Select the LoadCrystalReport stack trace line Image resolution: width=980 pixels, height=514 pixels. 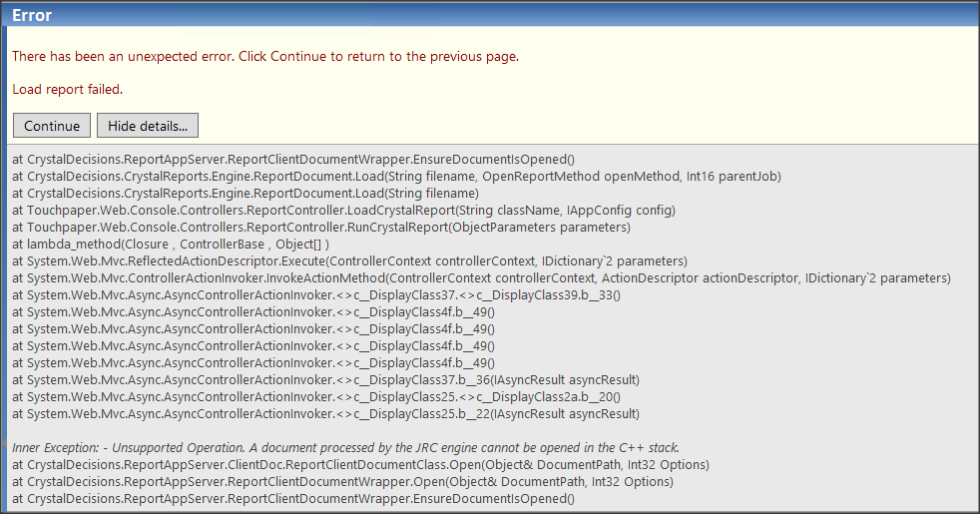(x=344, y=210)
